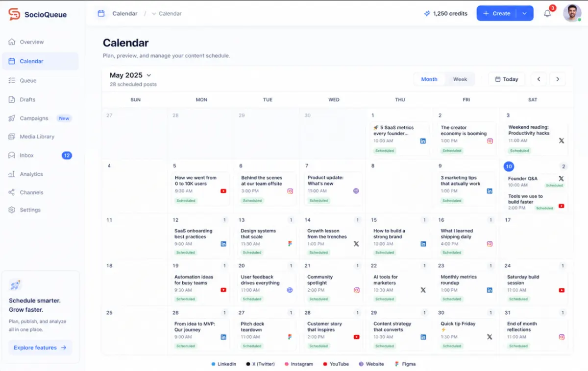Go to previous month with left chevron

pos(539,79)
